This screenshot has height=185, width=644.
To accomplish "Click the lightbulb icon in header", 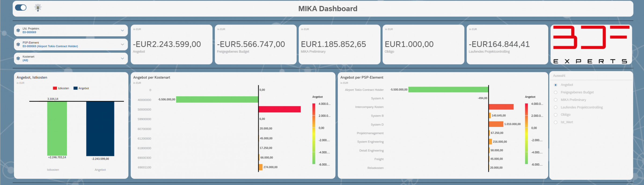I will click(x=38, y=8).
